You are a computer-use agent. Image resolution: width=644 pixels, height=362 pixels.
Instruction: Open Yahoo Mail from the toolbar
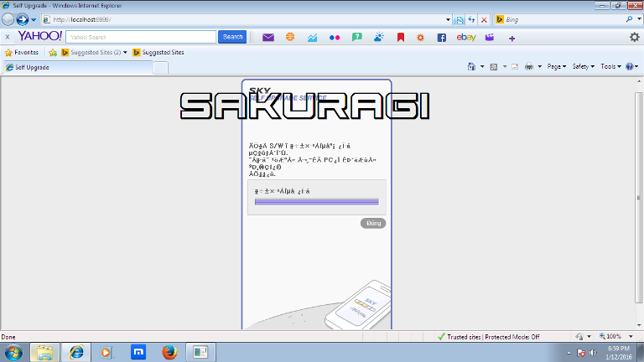268,37
